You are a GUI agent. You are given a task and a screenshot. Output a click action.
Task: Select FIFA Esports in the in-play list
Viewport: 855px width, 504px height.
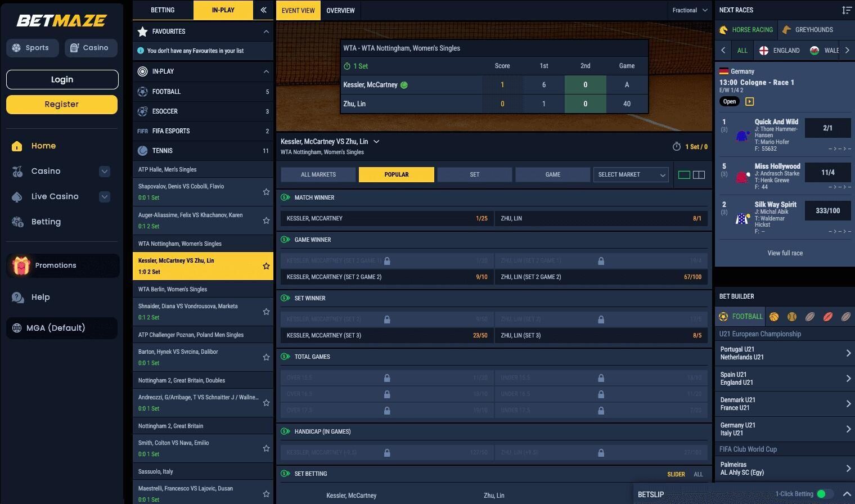[x=203, y=131]
